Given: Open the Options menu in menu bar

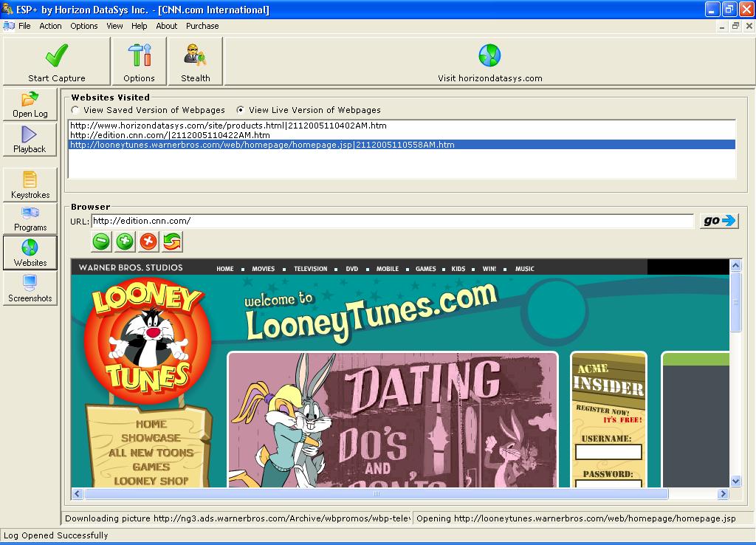Looking at the screenshot, I should click(x=84, y=26).
